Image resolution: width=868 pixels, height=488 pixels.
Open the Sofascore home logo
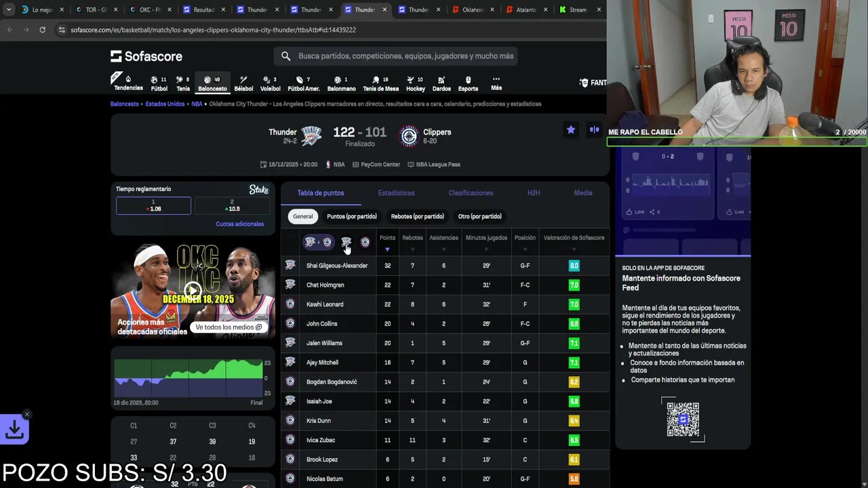click(x=146, y=56)
